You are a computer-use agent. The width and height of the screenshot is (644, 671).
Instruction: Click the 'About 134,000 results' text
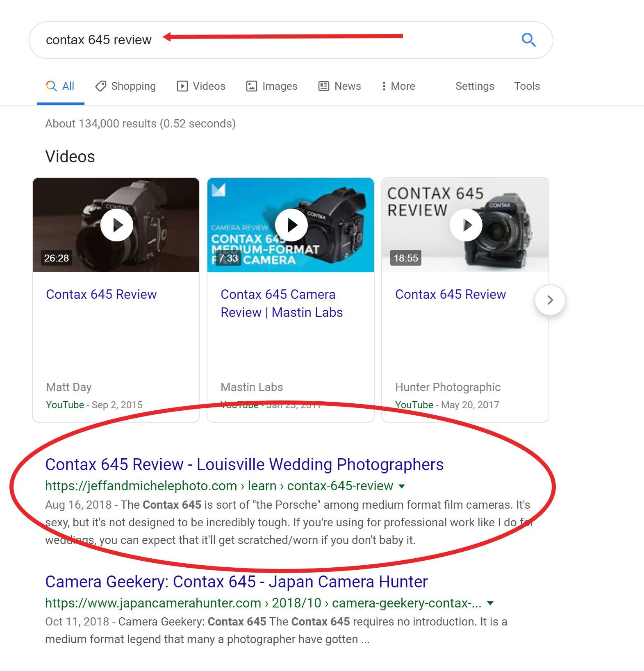pyautogui.click(x=140, y=123)
